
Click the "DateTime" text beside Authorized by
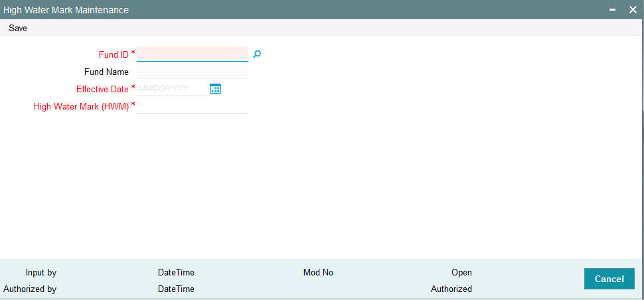click(176, 289)
